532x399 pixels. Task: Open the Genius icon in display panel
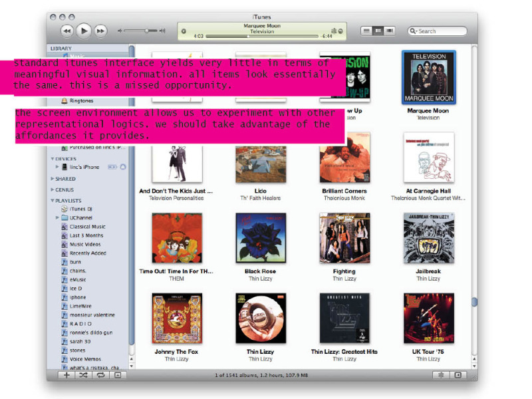(334, 31)
